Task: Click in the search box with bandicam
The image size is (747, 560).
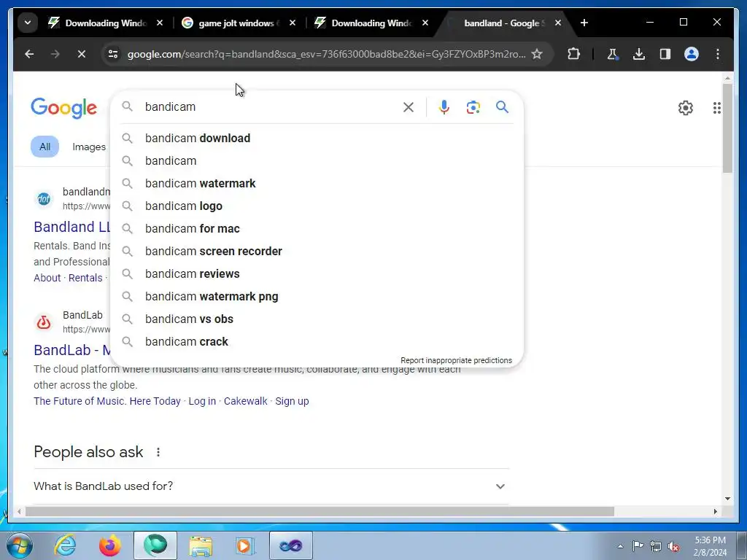Action: click(x=269, y=106)
